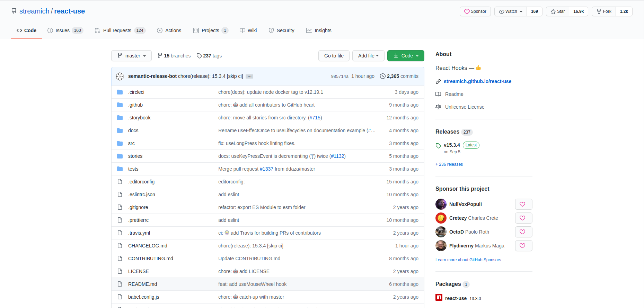644x308 pixels.
Task: Expand the Add file dropdown
Action: pos(368,56)
